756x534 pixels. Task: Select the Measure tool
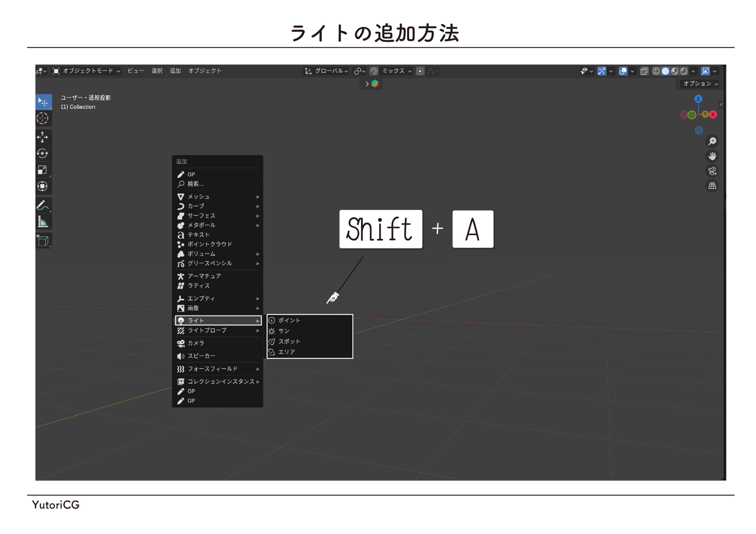click(43, 222)
